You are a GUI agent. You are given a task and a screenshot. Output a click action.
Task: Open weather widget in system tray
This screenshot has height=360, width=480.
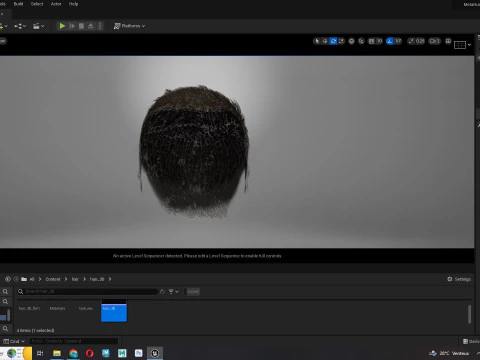click(449, 353)
